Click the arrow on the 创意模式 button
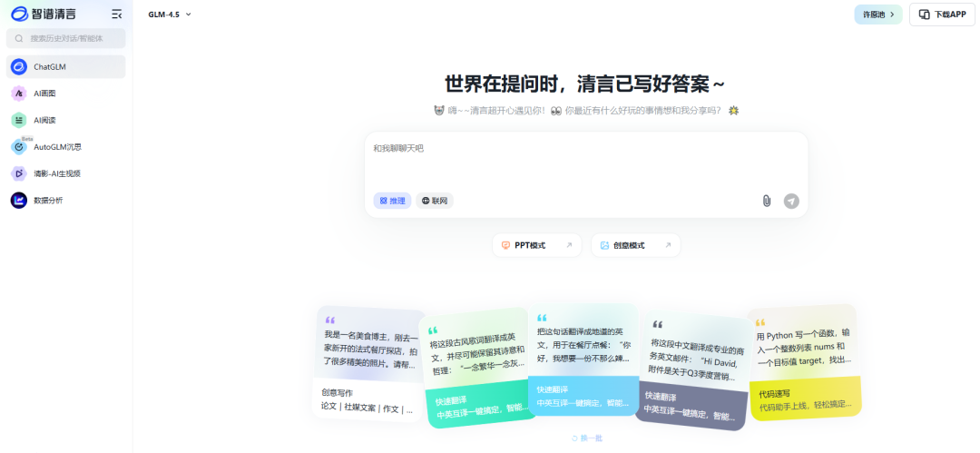980x453 pixels. click(668, 245)
